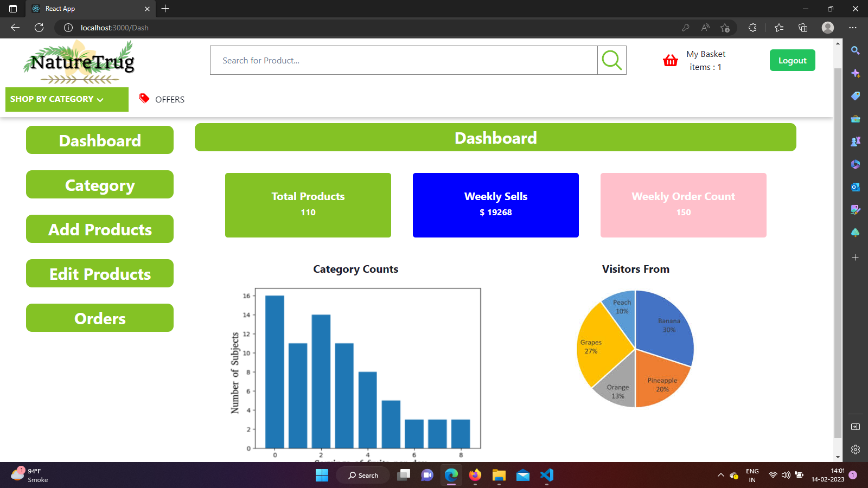This screenshot has height=488, width=868.
Task: Open Outlook in the Edge sidebar
Action: coord(856,187)
